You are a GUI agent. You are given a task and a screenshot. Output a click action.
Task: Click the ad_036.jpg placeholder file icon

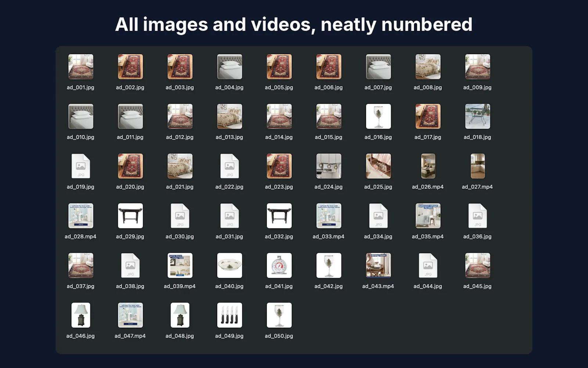click(x=477, y=216)
